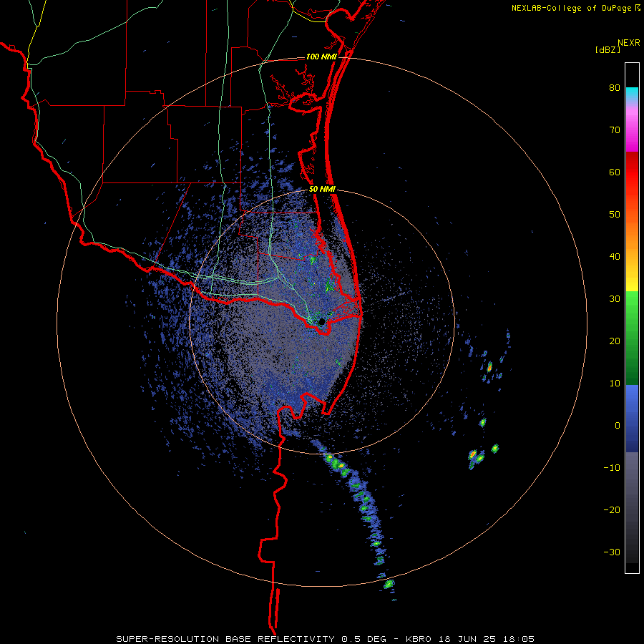Click the magenta segment of the color bar
Viewport: 644px width, 644px height.
632,132
